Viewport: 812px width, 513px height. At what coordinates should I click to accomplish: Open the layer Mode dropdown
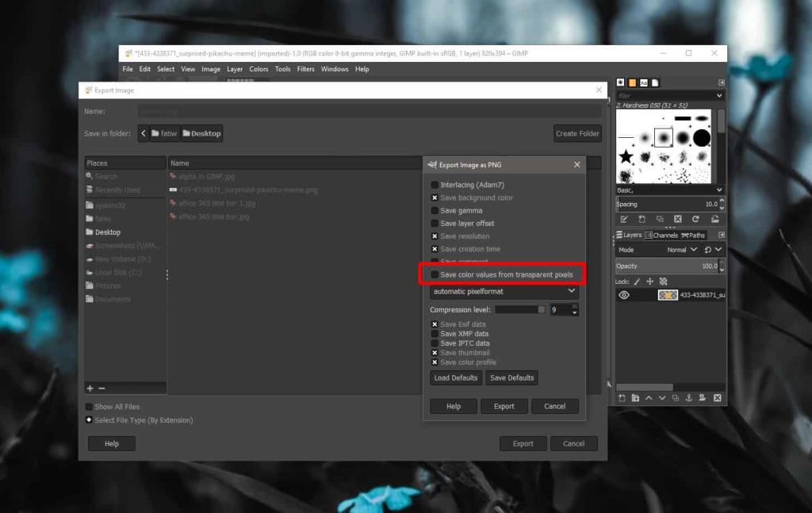(680, 249)
